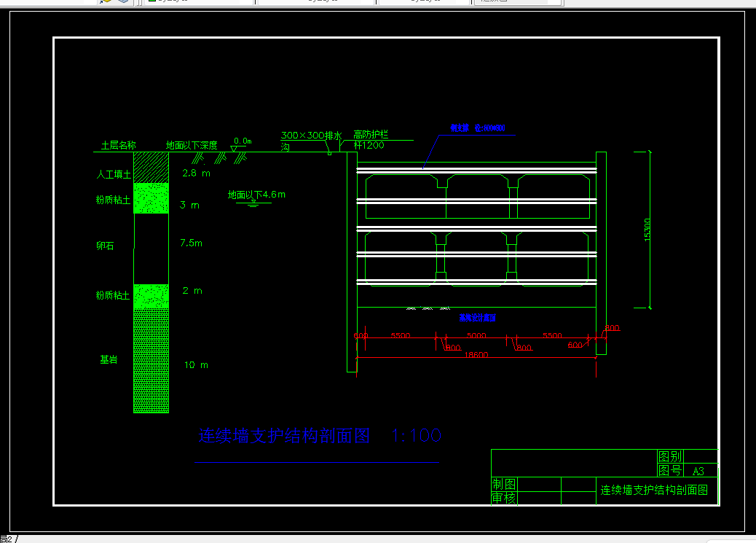Select the dotted 基岩 hatch block
The image size is (756, 543).
pos(151,361)
